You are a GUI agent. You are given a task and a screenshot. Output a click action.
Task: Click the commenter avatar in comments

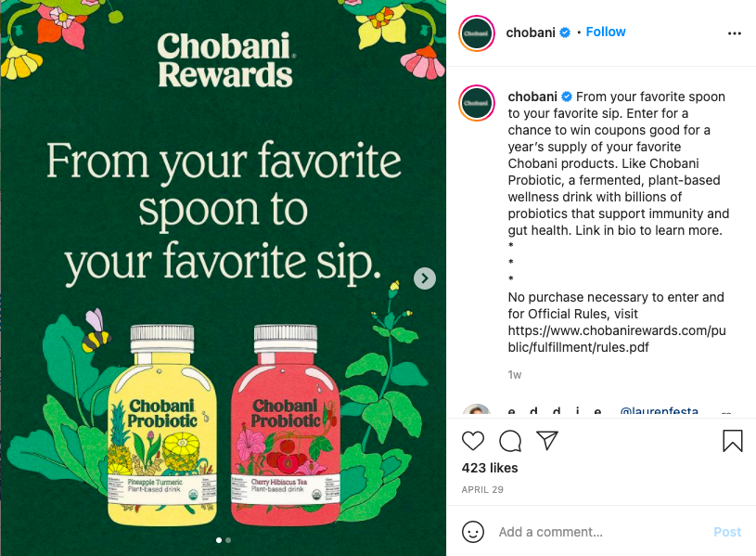click(x=477, y=411)
